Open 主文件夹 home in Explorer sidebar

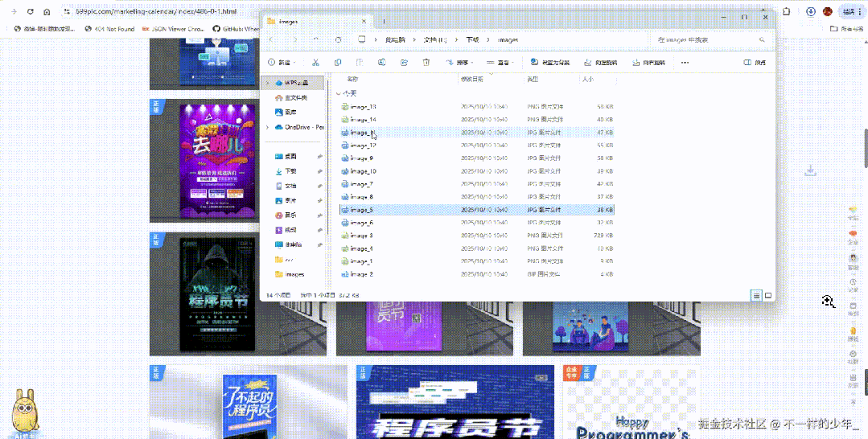(x=291, y=98)
